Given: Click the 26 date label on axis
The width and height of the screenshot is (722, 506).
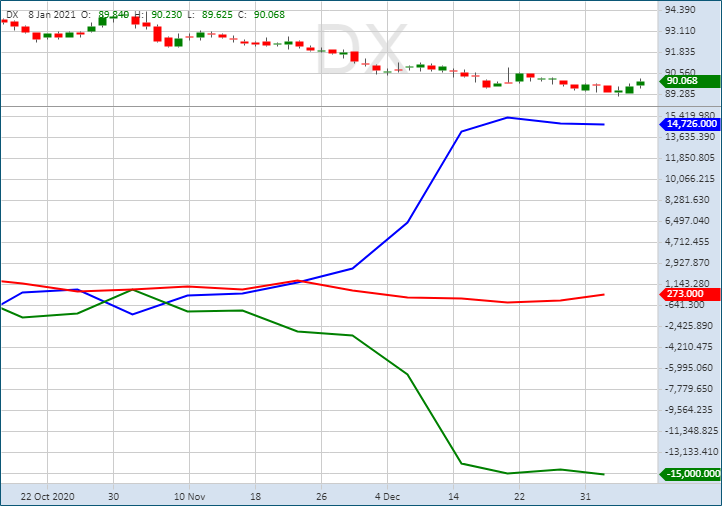Looking at the screenshot, I should [x=320, y=496].
